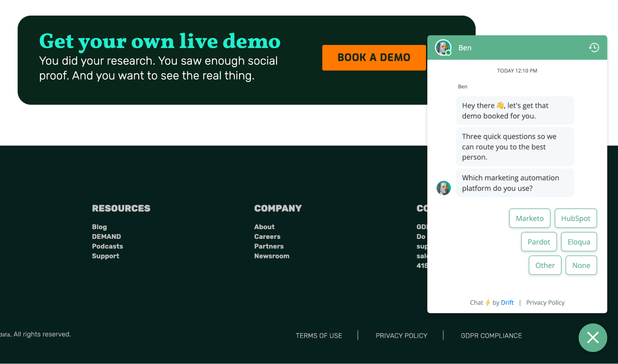Open the Podcasts link

[107, 246]
